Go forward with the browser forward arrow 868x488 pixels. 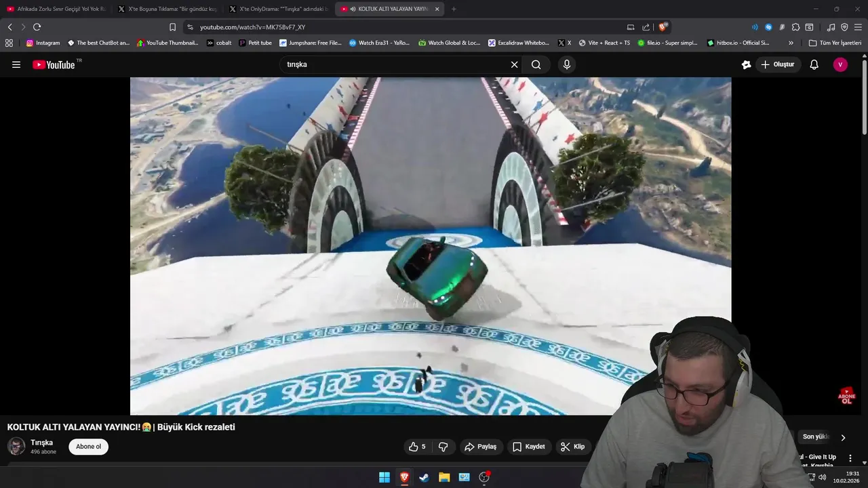[23, 27]
